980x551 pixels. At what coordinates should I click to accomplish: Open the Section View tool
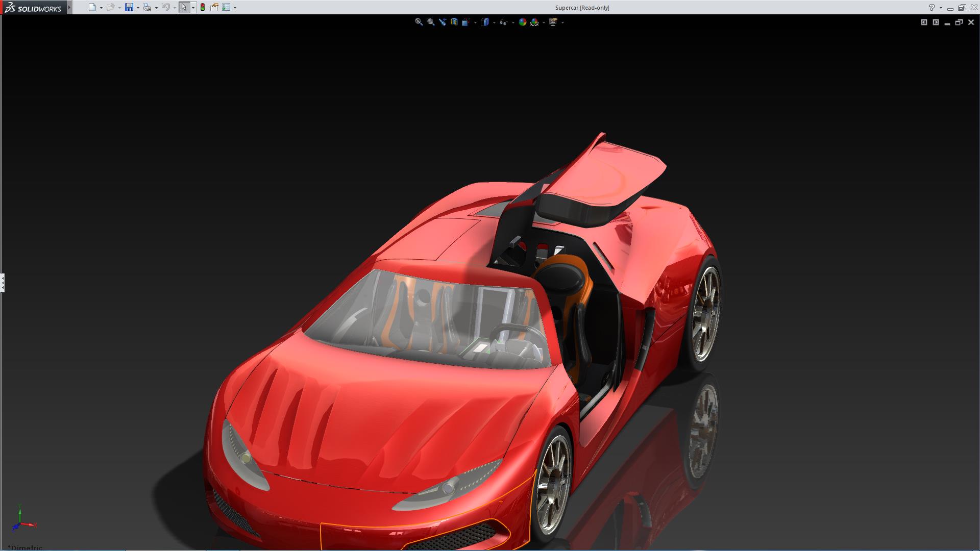(454, 22)
